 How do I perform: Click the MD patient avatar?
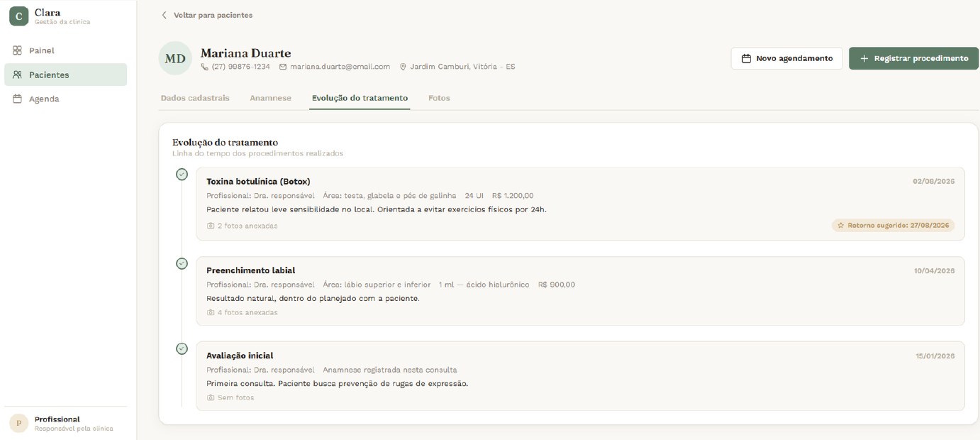(175, 58)
